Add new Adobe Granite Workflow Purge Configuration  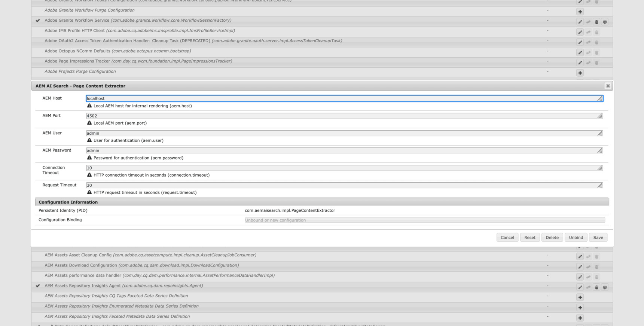tap(580, 12)
